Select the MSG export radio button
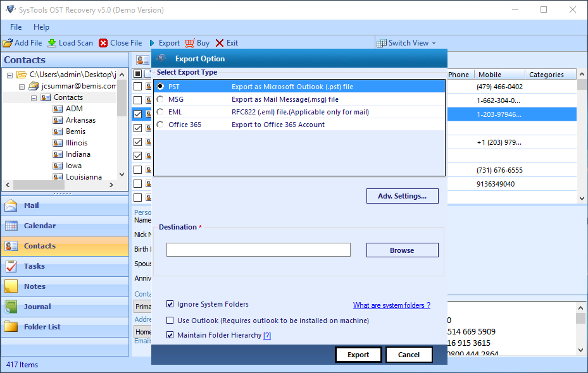Screen dimensions: 588x373 click(x=160, y=99)
